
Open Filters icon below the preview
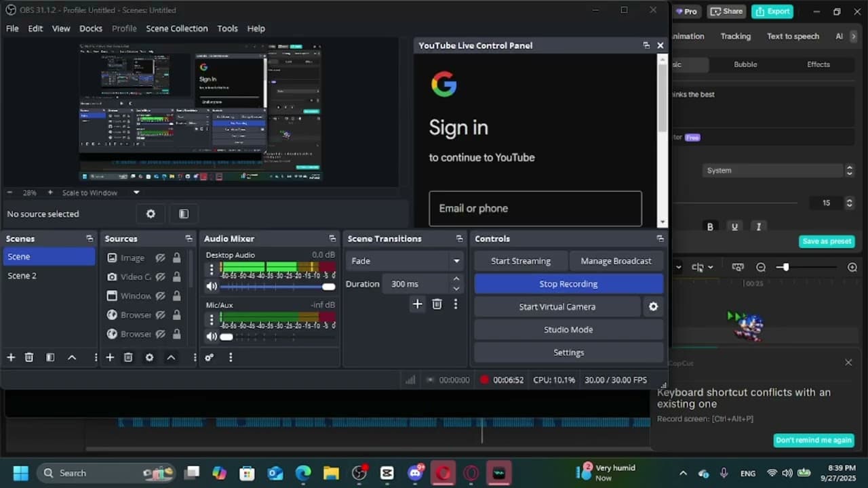pyautogui.click(x=184, y=213)
